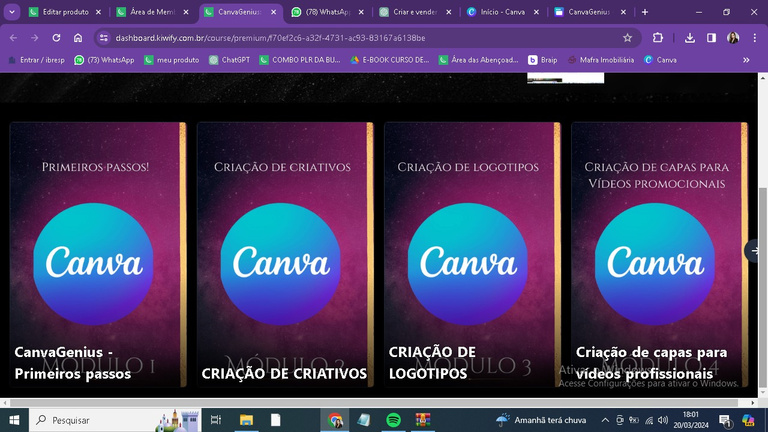Open the blank document taskbar app
This screenshot has height=432, width=768.
click(276, 420)
